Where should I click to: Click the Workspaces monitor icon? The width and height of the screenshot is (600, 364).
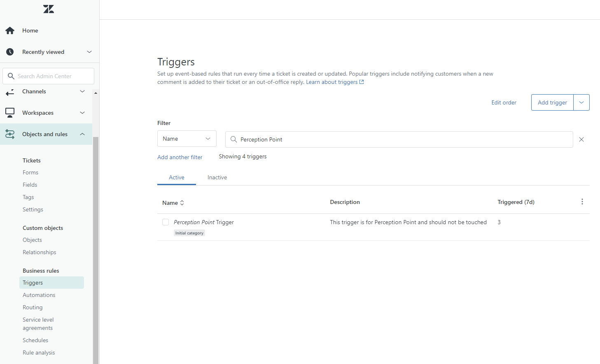click(x=10, y=112)
